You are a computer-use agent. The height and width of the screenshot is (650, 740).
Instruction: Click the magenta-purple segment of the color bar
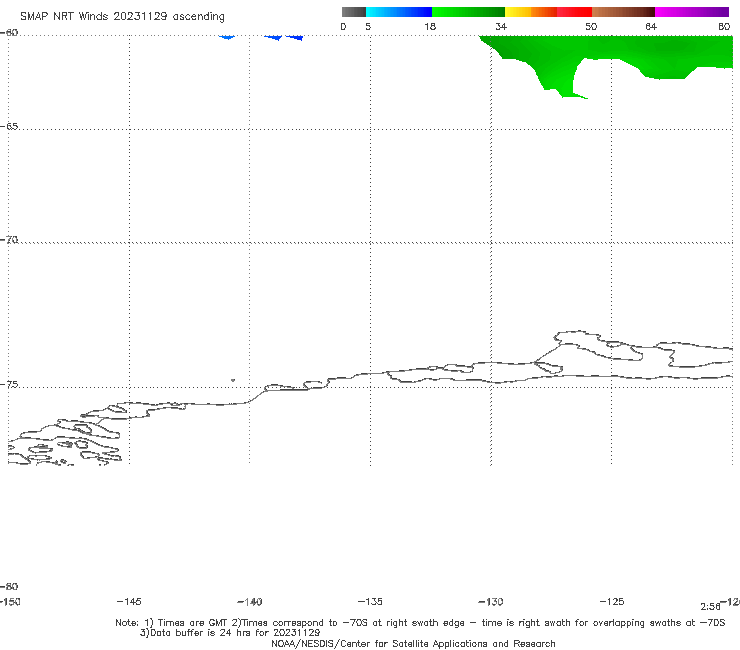[692, 12]
